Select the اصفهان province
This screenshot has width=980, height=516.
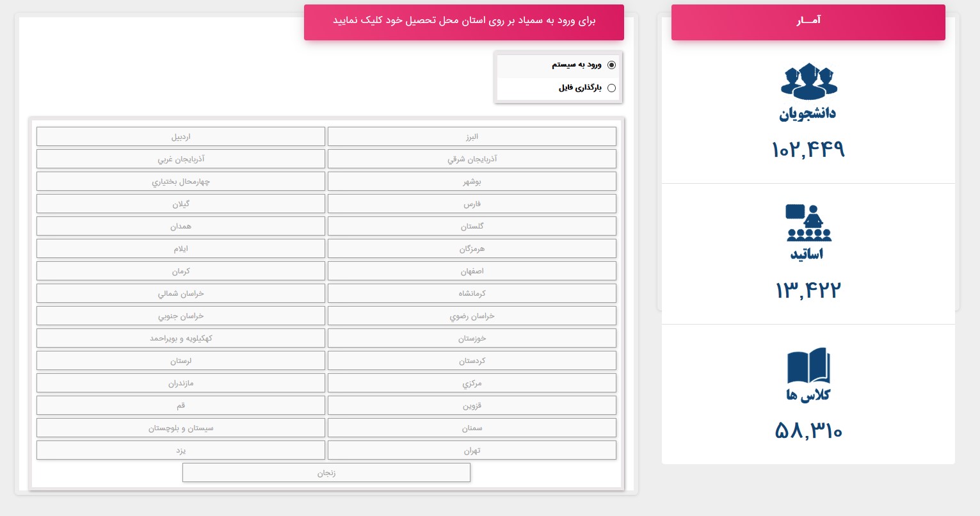(x=472, y=271)
